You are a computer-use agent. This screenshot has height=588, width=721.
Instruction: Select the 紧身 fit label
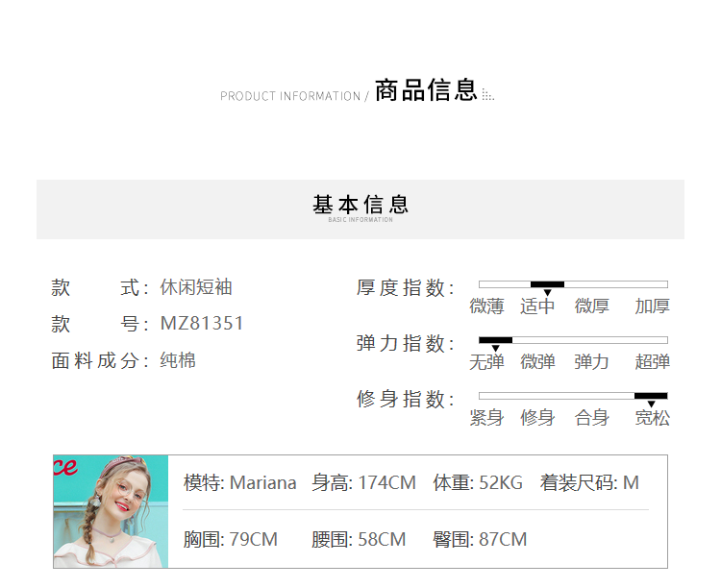click(486, 418)
